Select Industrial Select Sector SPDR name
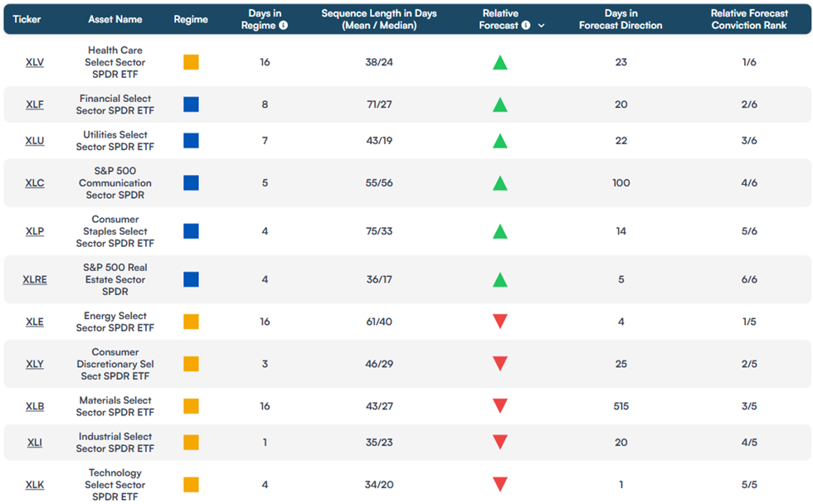Viewport: 813px width, 504px height. coord(115,443)
